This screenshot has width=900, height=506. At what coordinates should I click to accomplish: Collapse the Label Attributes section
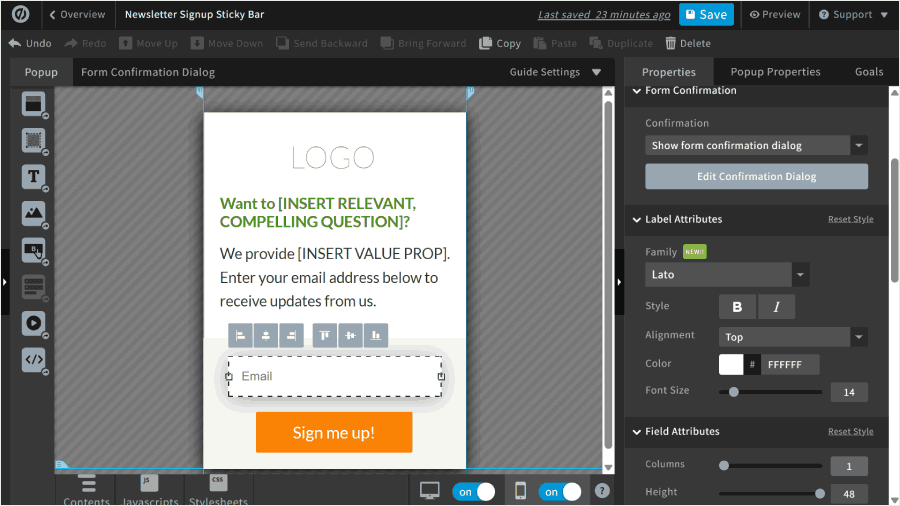(x=637, y=219)
